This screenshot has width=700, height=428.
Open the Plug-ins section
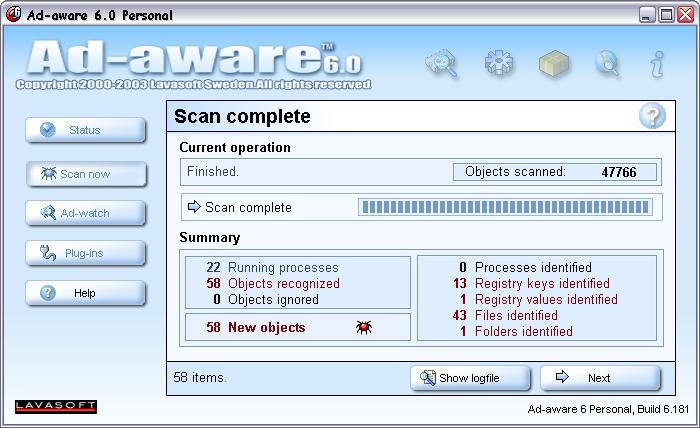click(x=86, y=253)
